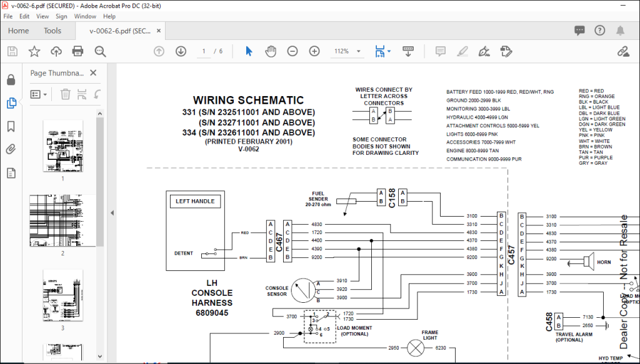Expand the page display options dropdown
This screenshot has width=640, height=364.
click(x=389, y=52)
